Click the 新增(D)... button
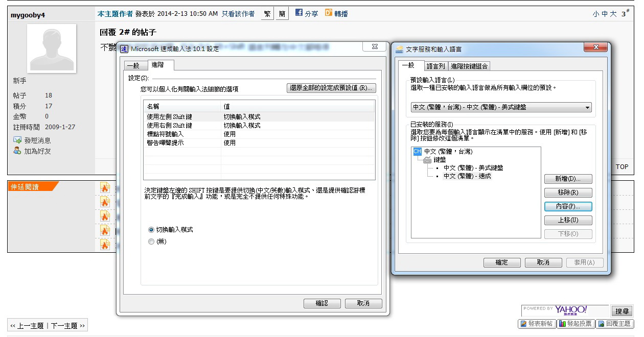 [x=568, y=179]
